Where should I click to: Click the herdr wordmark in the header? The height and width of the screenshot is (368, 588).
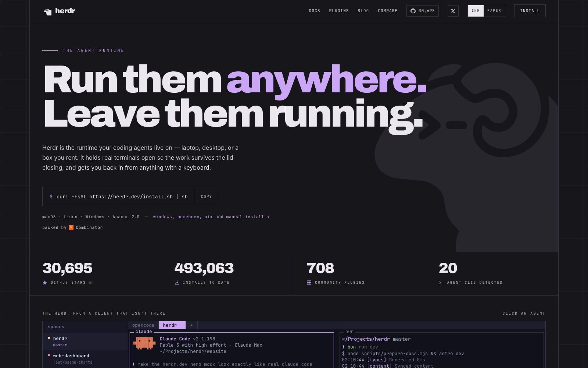[x=65, y=11]
